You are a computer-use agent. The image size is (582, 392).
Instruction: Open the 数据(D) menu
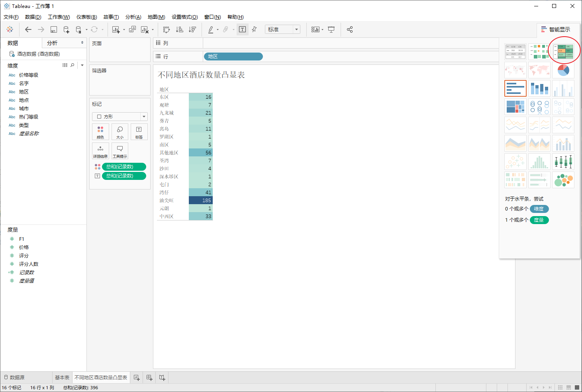tap(33, 17)
